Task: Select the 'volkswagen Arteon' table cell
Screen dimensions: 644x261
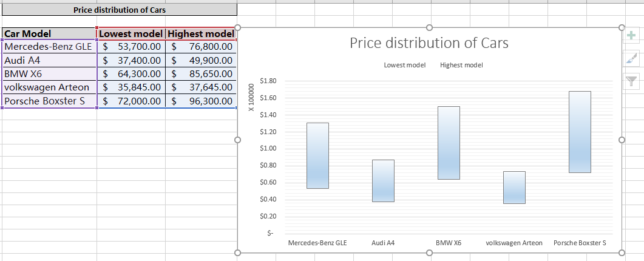Action: click(x=49, y=87)
